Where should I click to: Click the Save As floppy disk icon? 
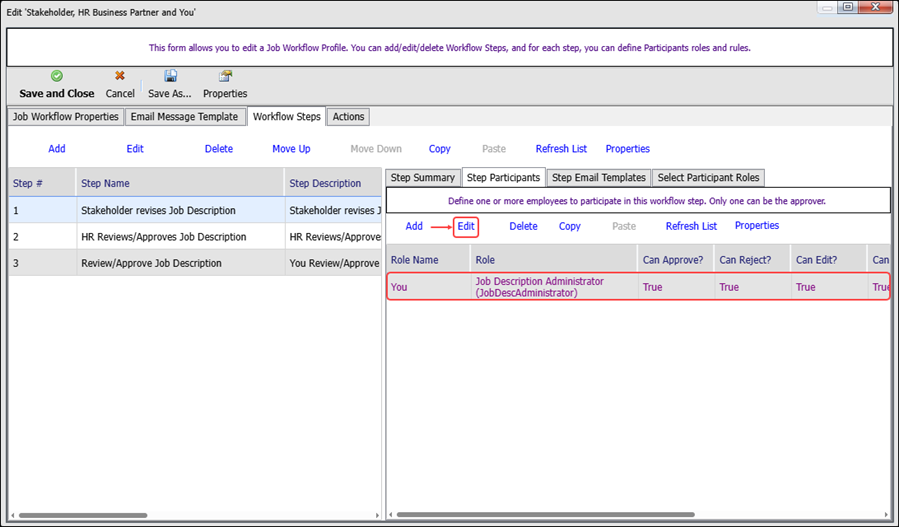171,76
